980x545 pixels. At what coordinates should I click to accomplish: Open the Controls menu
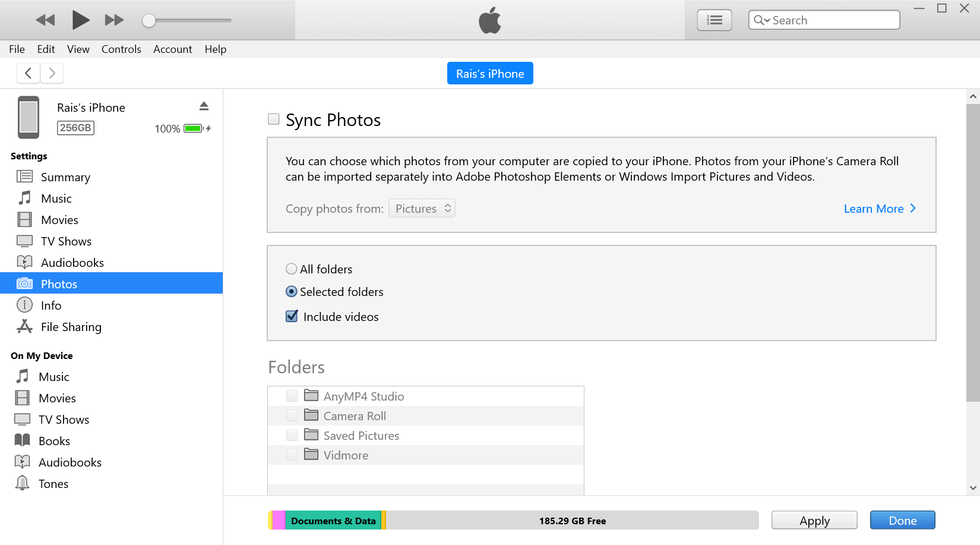[121, 49]
